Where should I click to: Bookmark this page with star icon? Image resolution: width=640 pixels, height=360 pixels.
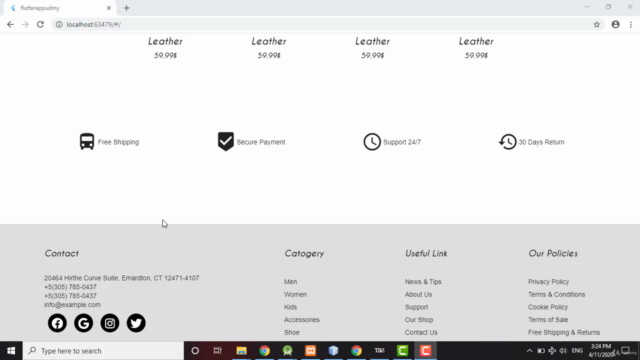(596, 24)
